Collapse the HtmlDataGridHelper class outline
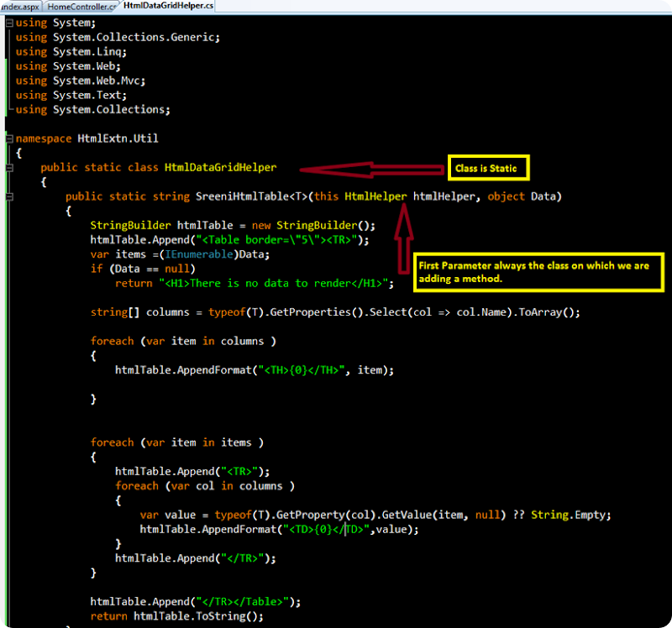The height and width of the screenshot is (628, 672). [x=9, y=168]
